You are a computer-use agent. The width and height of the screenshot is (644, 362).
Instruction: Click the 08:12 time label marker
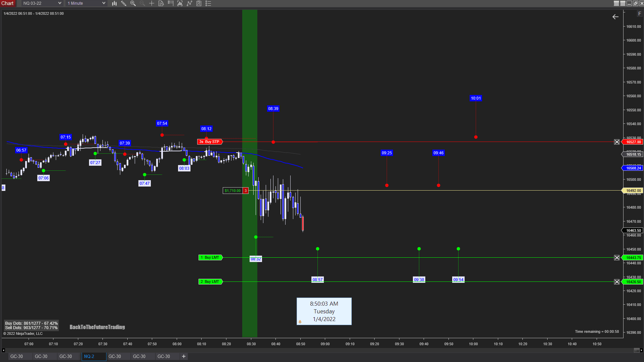(206, 129)
